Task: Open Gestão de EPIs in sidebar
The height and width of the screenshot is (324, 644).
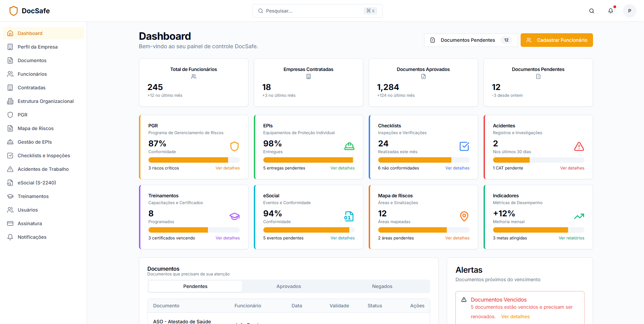Action: coord(43,142)
